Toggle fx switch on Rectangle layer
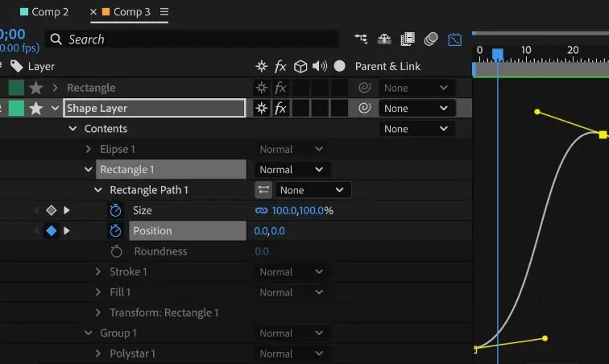Viewport: 609px width, 364px height. [280, 88]
